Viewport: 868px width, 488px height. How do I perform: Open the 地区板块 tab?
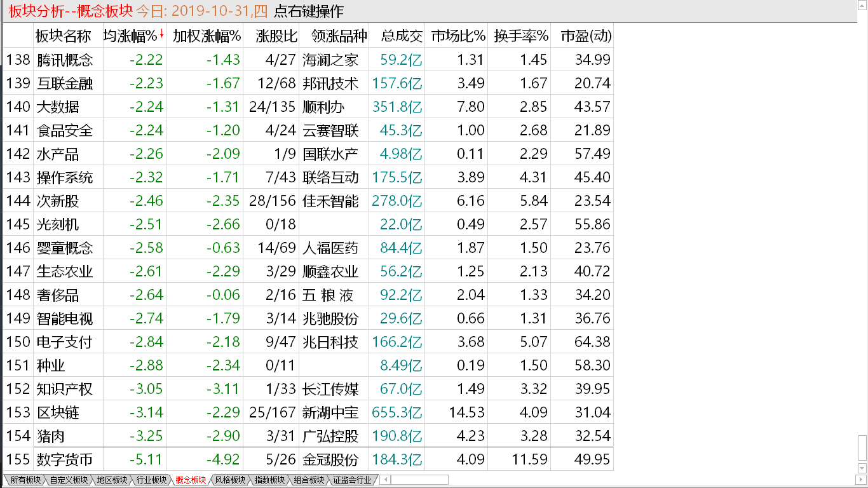[x=111, y=480]
